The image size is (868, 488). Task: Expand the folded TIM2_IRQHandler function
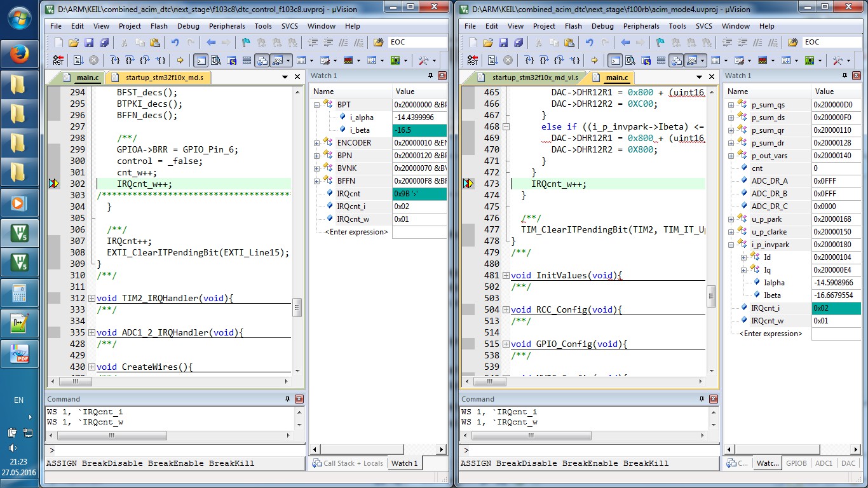click(x=92, y=299)
